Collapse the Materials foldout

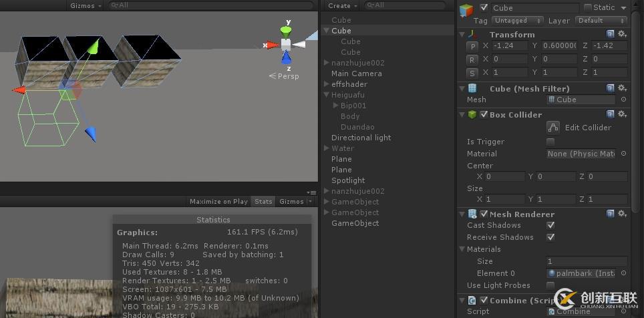click(462, 249)
